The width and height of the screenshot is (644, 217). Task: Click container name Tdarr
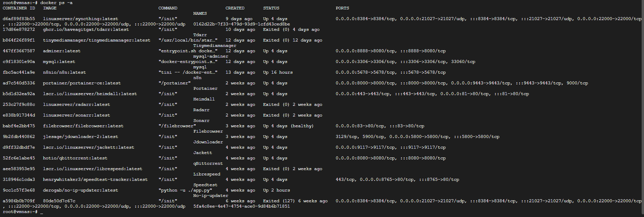click(200, 35)
